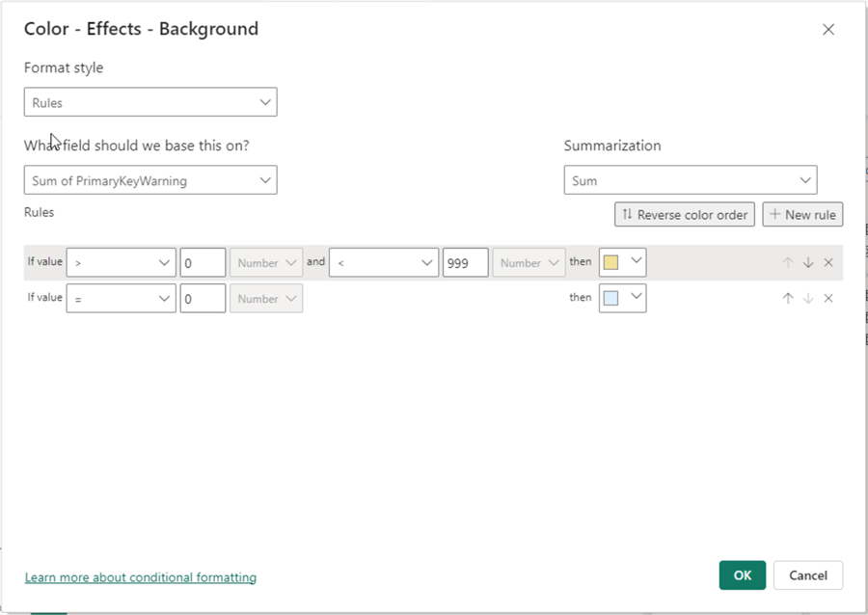
Task: Remove the second rule with its X icon
Action: [828, 298]
